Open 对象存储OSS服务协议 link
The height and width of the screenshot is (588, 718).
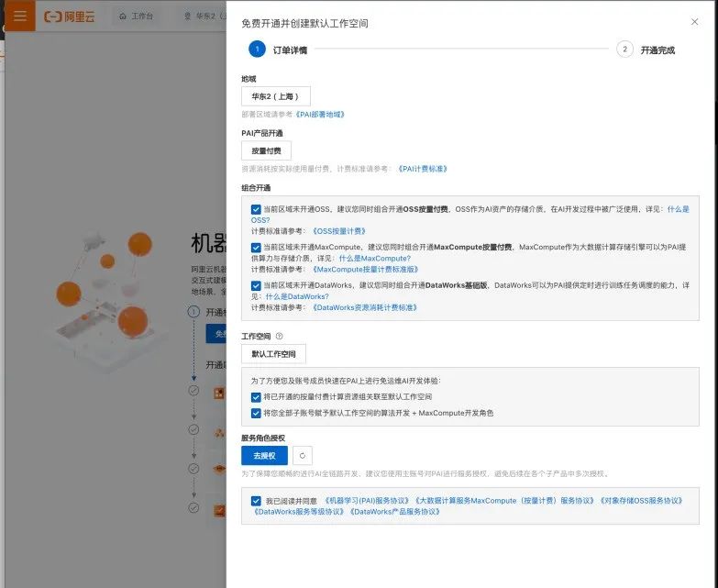point(641,501)
